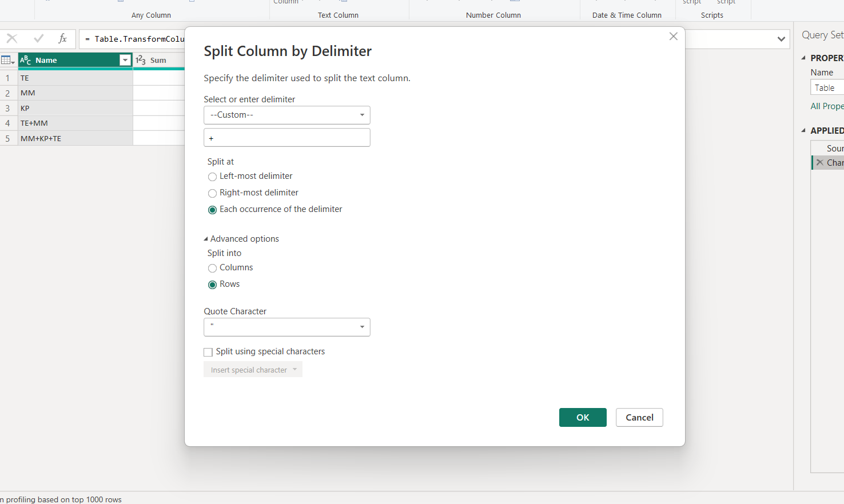Select split into Columns radio button

pyautogui.click(x=212, y=268)
